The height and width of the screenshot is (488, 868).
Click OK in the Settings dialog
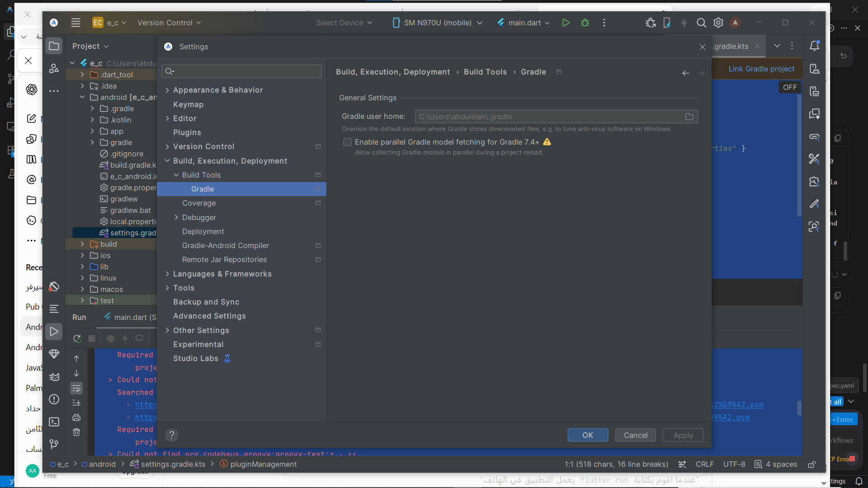click(x=588, y=435)
